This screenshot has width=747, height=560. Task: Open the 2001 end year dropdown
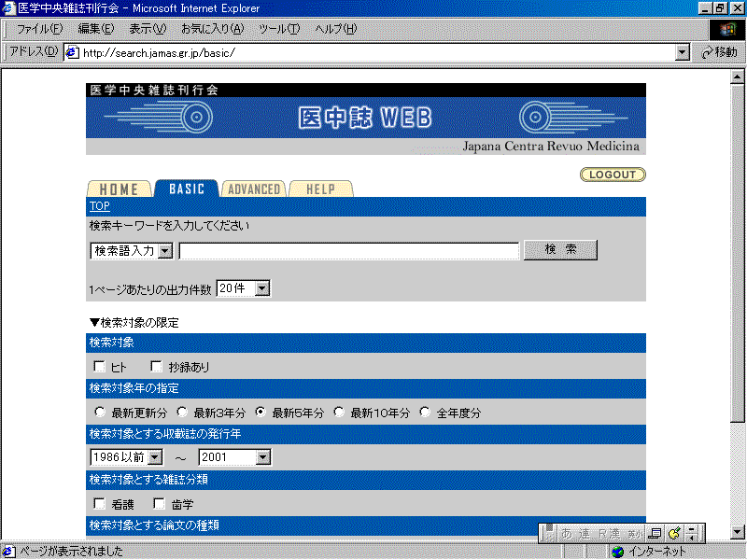tap(235, 457)
